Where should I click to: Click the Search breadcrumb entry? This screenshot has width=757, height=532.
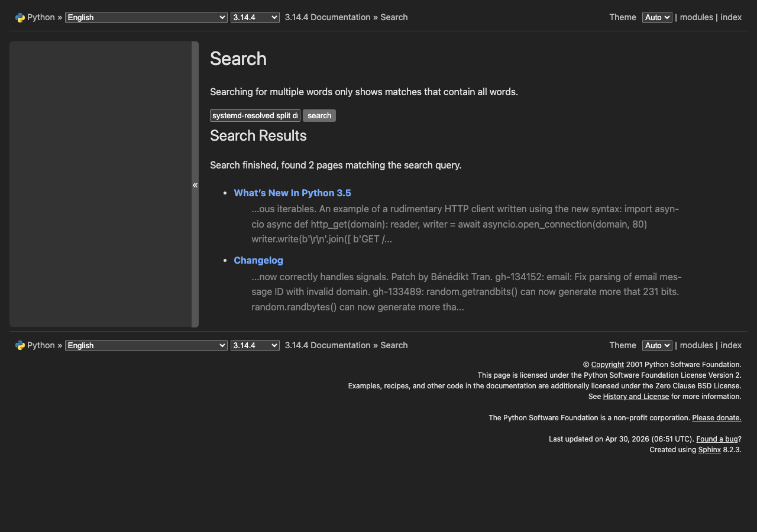click(x=394, y=17)
